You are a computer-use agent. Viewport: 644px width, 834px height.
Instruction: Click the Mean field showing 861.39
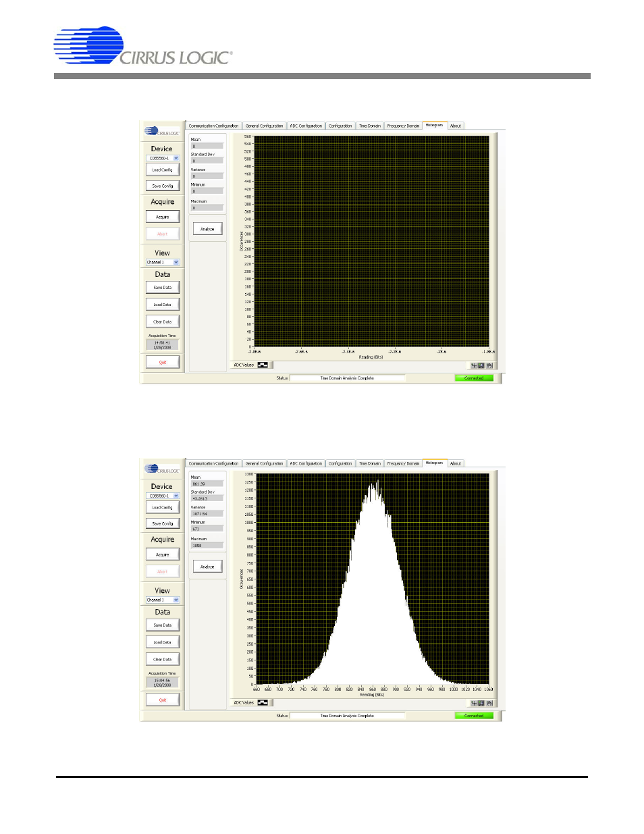click(x=207, y=484)
